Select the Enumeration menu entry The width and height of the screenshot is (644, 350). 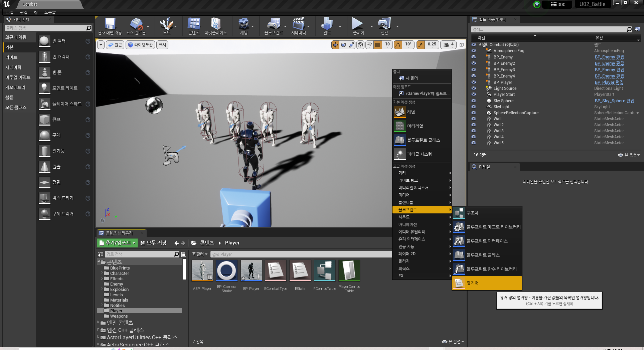pyautogui.click(x=487, y=283)
